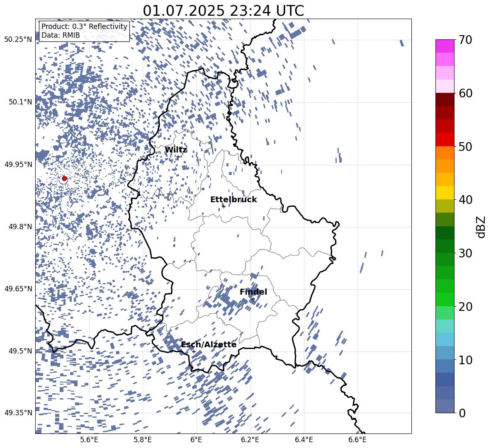This screenshot has height=448, width=491.
Task: Click the 50.25°N latitude label
Action: [x=18, y=40]
